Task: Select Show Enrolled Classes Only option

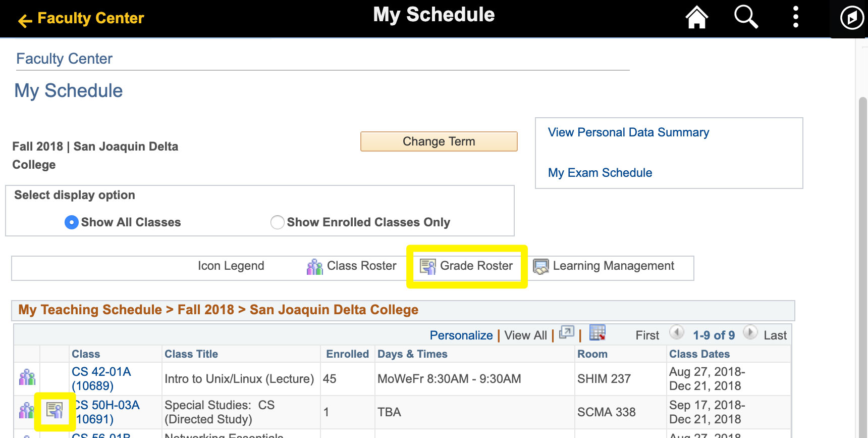Action: 277,222
